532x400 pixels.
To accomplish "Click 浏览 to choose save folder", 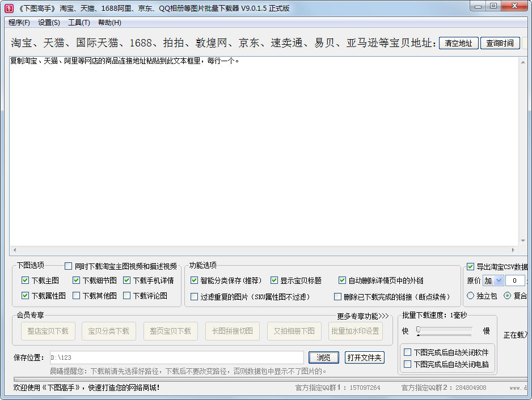I will coord(324,358).
